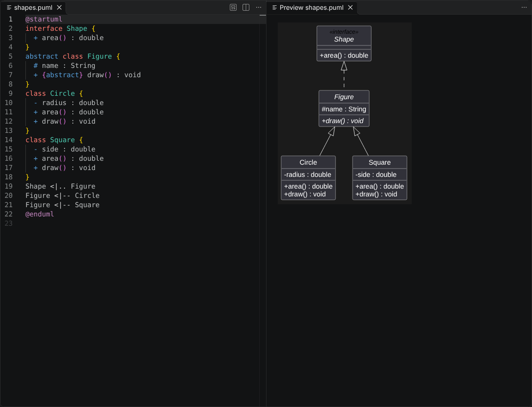Click the file icon on shapes.puml tab
The height and width of the screenshot is (407, 532).
tap(9, 7)
